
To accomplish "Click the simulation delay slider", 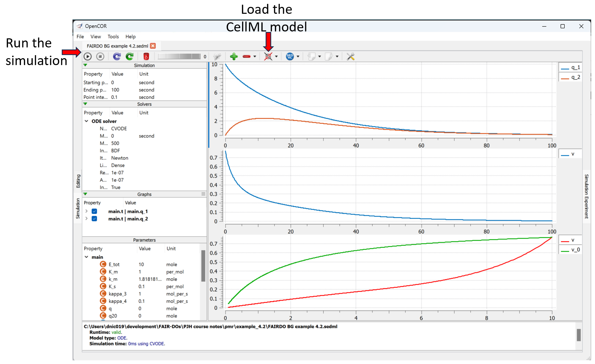I will pyautogui.click(x=179, y=56).
